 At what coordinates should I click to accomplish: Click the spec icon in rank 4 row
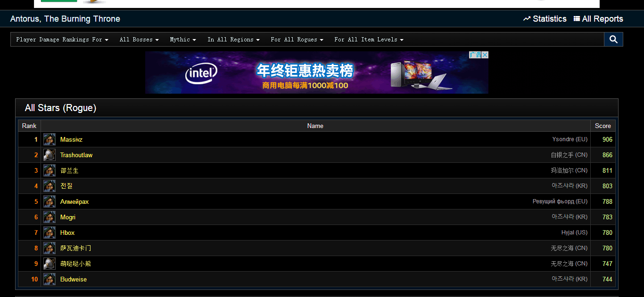(x=50, y=186)
